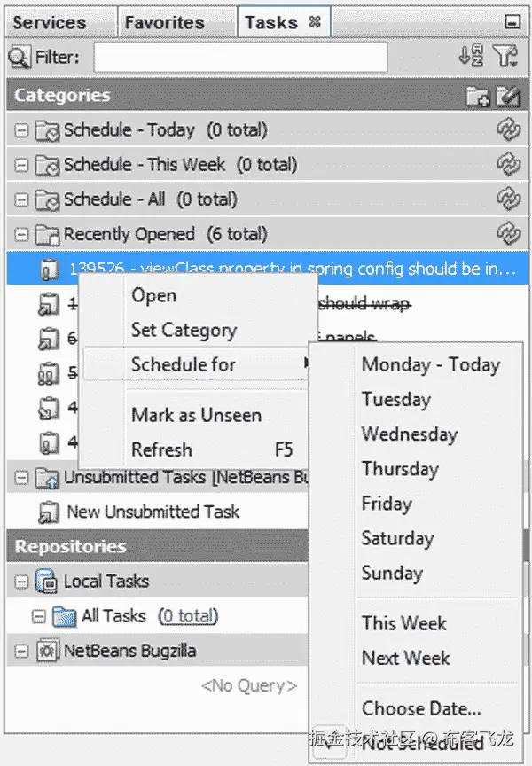This screenshot has width=532, height=766.
Task: Click the sort tasks icon beside filter
Action: pyautogui.click(x=471, y=56)
